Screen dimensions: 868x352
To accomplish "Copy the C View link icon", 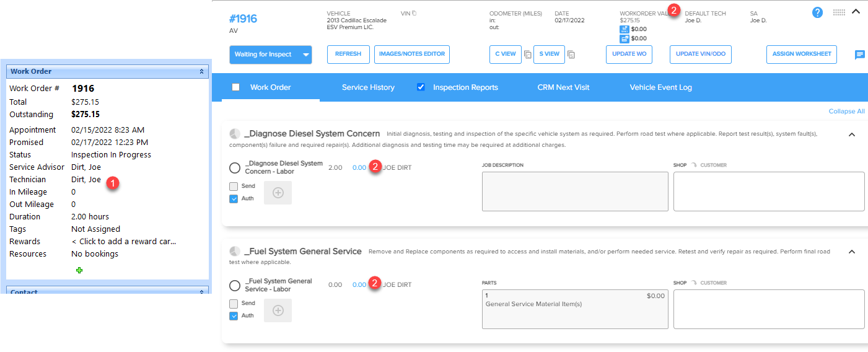I will [528, 55].
